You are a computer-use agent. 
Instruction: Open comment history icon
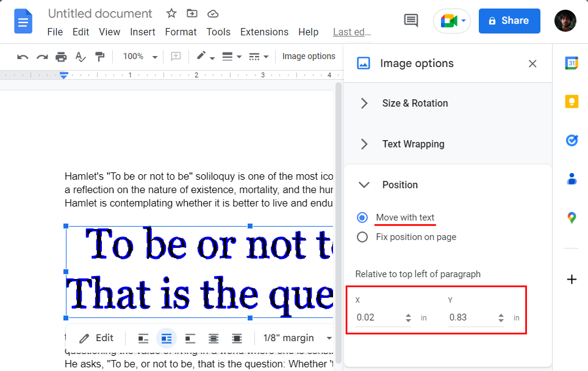pyautogui.click(x=411, y=21)
